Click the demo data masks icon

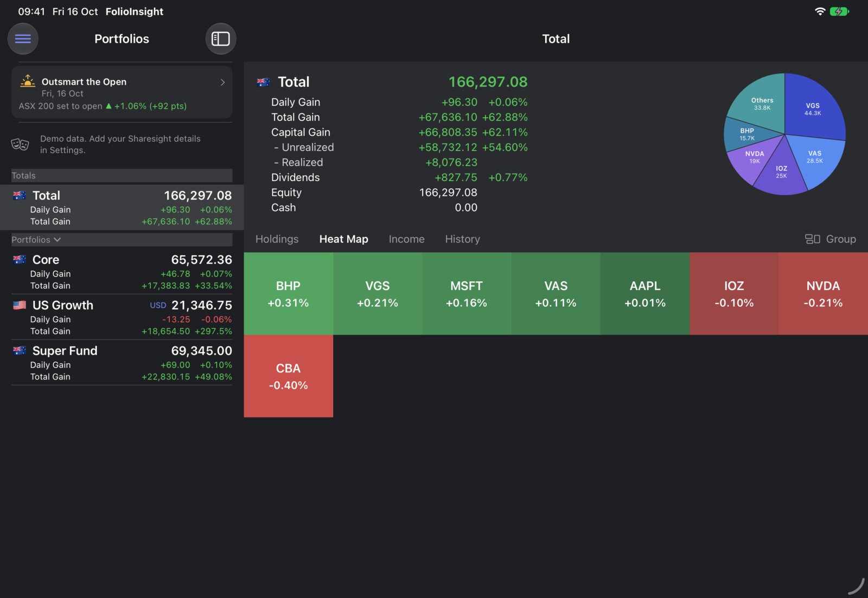20,144
